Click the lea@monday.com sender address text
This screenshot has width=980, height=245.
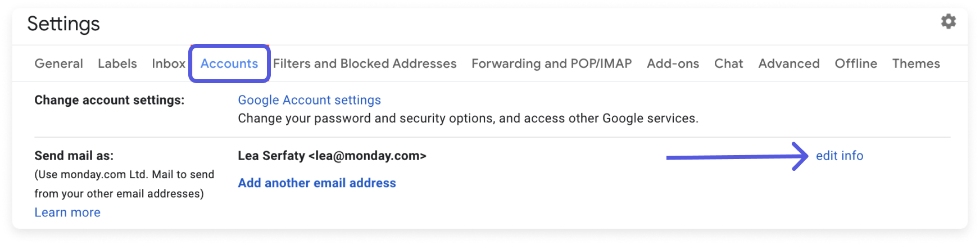pyautogui.click(x=367, y=156)
